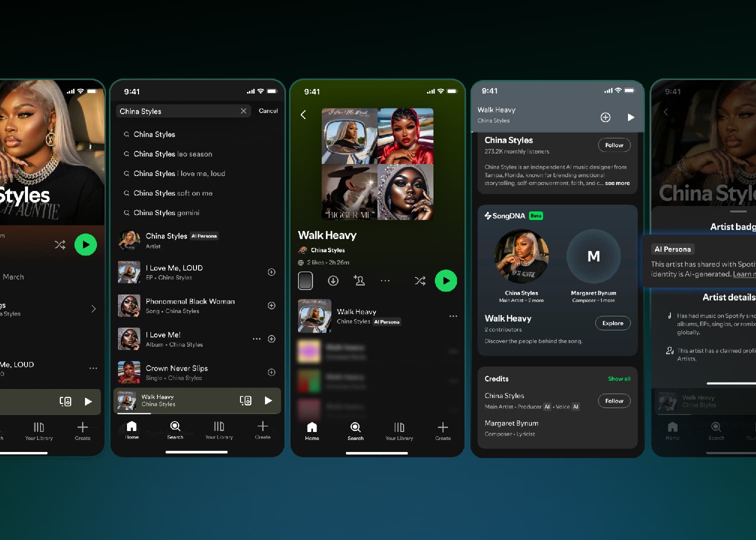
Task: Play Walk Heavy in search screen mini player
Action: click(268, 400)
